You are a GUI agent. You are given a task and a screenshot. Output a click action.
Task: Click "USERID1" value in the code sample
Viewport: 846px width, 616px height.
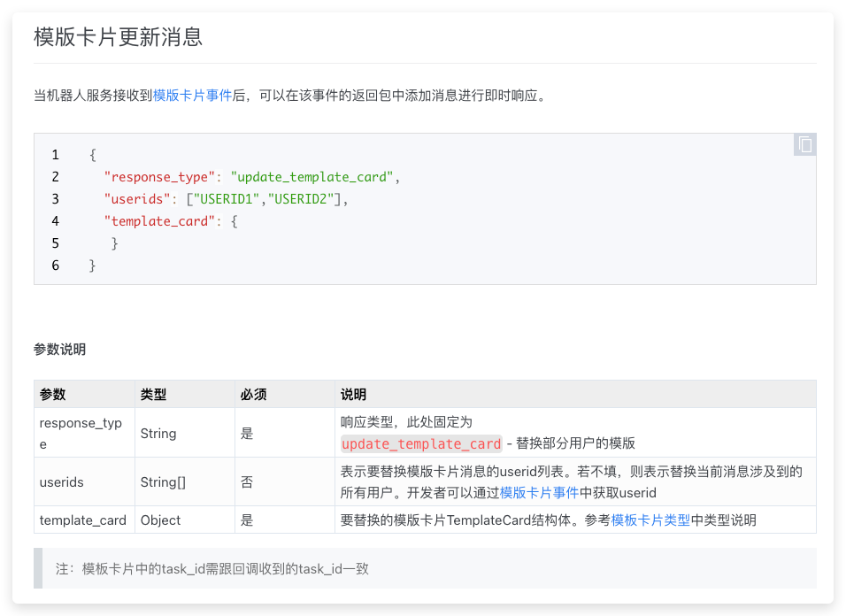tap(230, 199)
